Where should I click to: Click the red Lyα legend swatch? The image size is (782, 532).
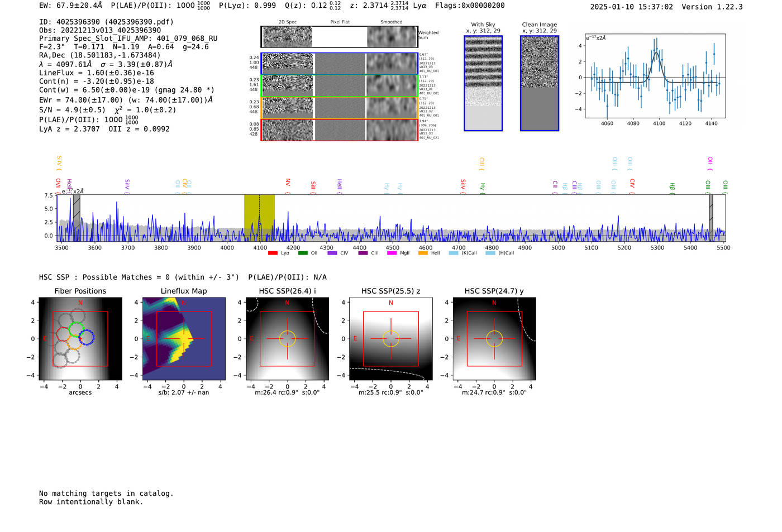273,253
